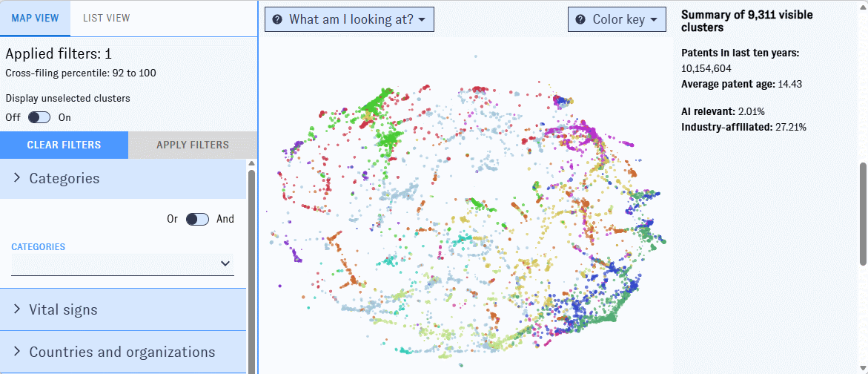Open the Color key dropdown
Screen dimensions: 868x374
pyautogui.click(x=617, y=19)
